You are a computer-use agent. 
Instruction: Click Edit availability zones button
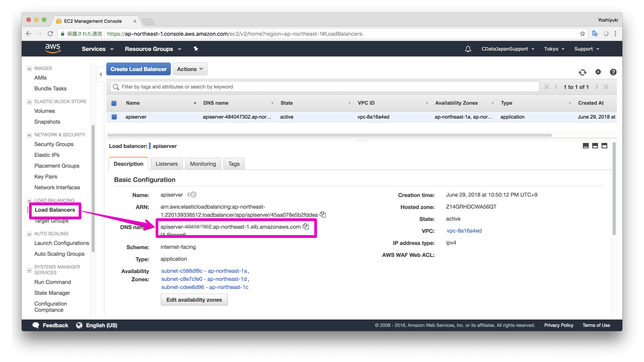coord(194,300)
